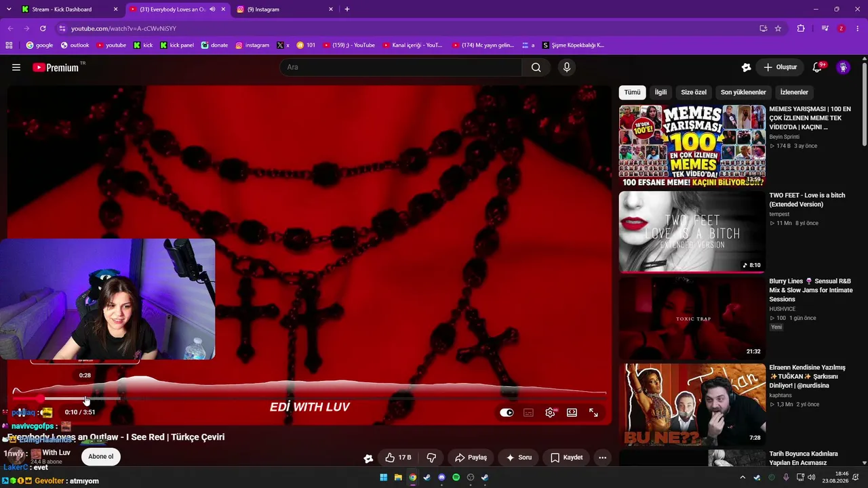The width and height of the screenshot is (868, 488).
Task: Click the YouTube search input field
Action: [x=401, y=67]
